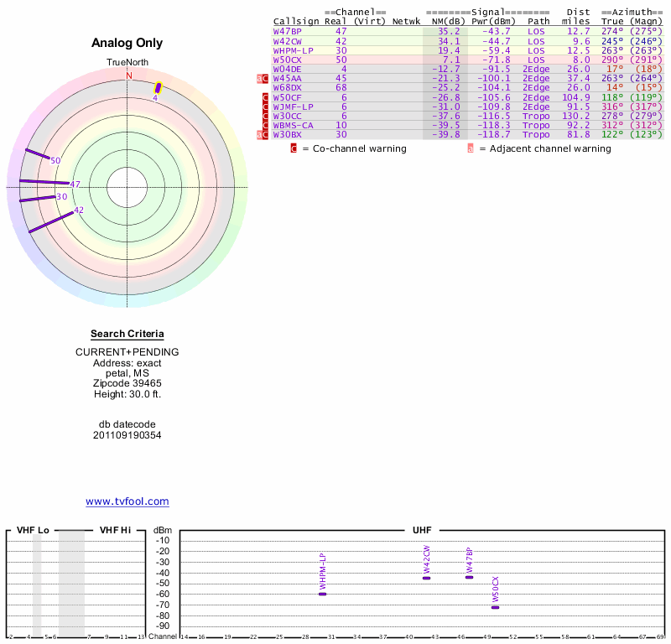Viewport: 671px width, 644px height.
Task: Click the adjacent channel icon beside W30BX
Action: pyautogui.click(x=260, y=134)
